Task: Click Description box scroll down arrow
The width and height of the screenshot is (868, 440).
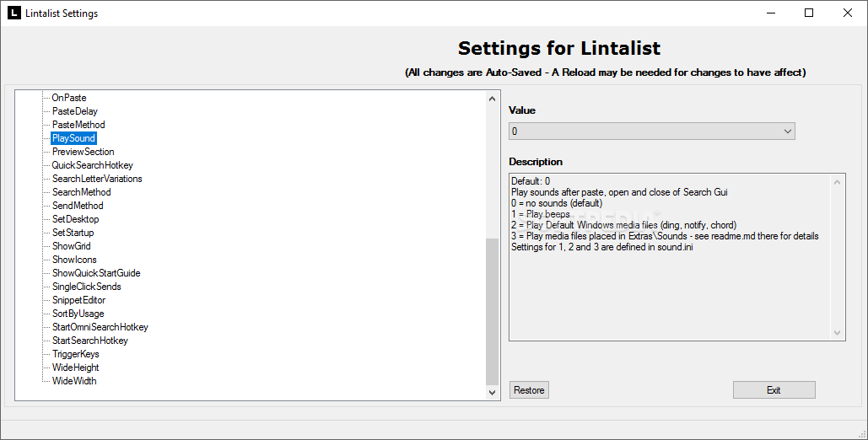Action: 837,333
